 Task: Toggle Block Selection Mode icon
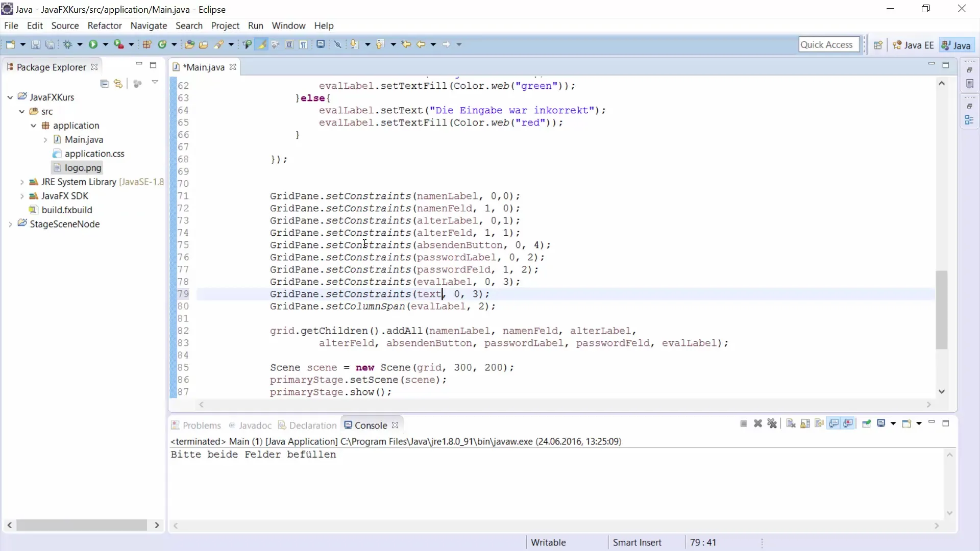point(289,44)
